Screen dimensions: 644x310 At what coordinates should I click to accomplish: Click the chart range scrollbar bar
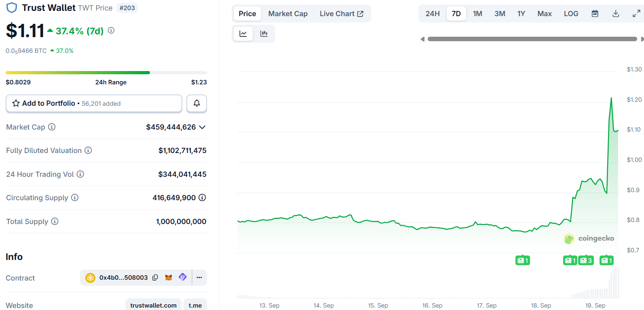click(532, 39)
